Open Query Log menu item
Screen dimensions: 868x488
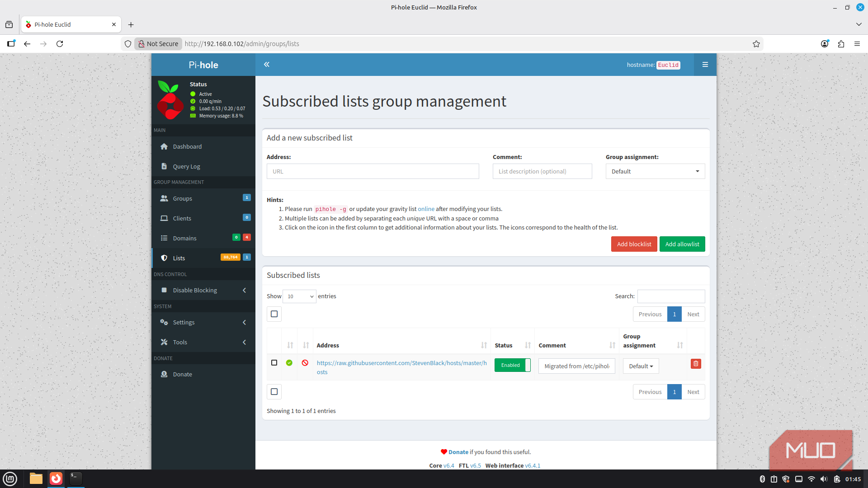point(203,166)
